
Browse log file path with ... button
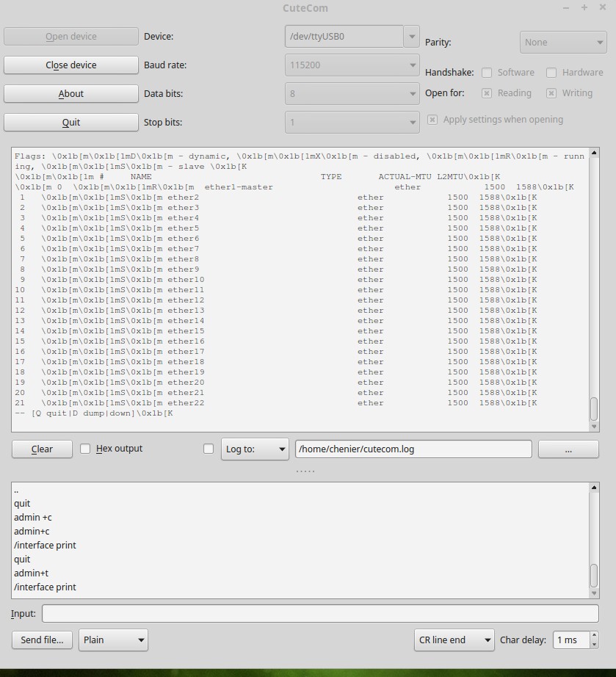click(x=568, y=449)
